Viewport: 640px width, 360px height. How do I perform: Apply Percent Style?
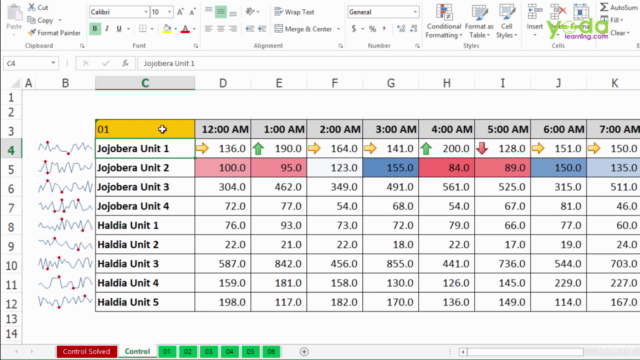372,29
